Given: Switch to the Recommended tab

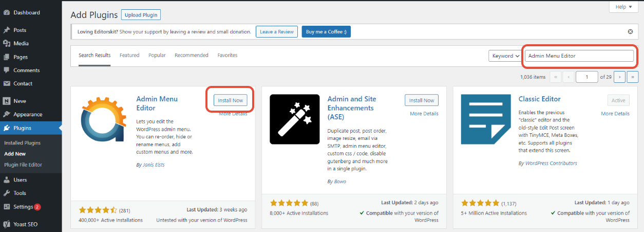Looking at the screenshot, I should point(192,56).
